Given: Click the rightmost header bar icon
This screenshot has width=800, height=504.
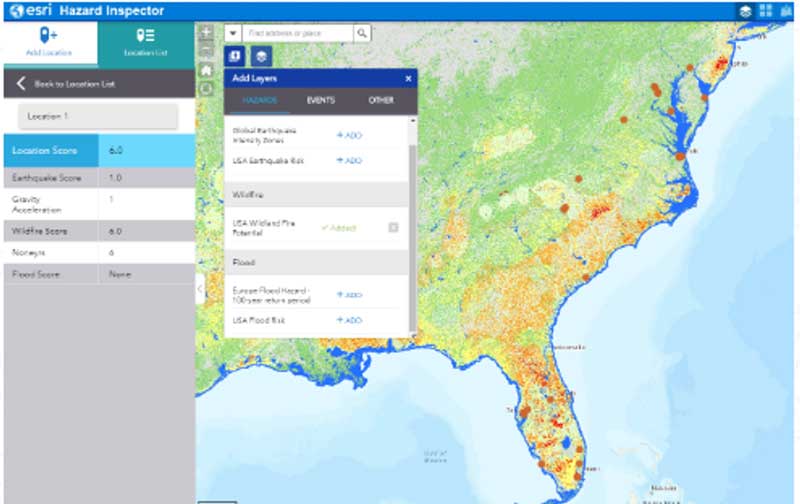Looking at the screenshot, I should (787, 11).
